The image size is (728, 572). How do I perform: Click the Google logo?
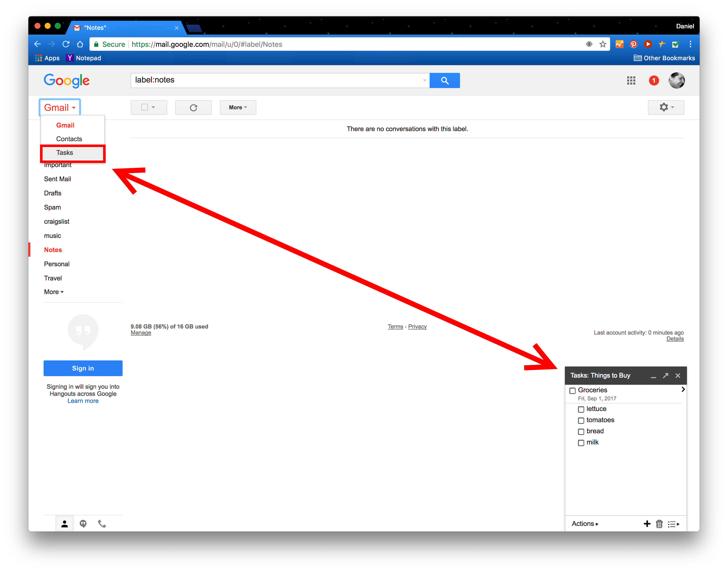(x=66, y=81)
